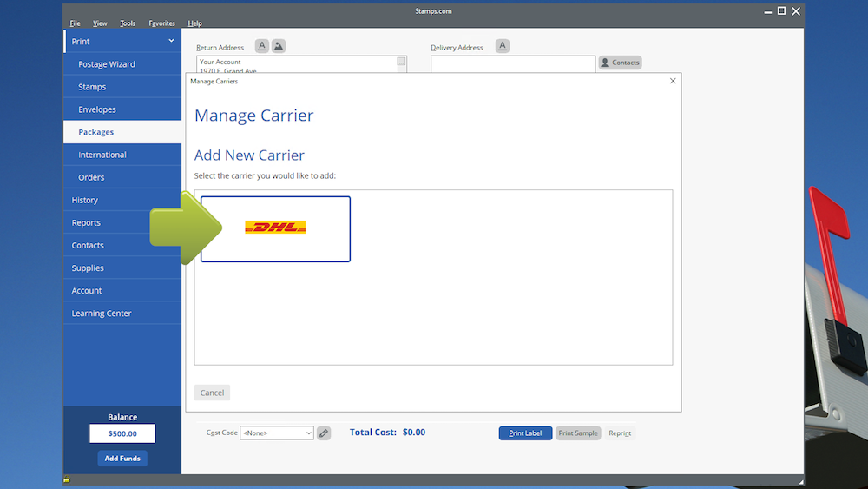Screen dimensions: 868x489
Task: Click the Cost Code edit pencil icon
Action: [324, 433]
